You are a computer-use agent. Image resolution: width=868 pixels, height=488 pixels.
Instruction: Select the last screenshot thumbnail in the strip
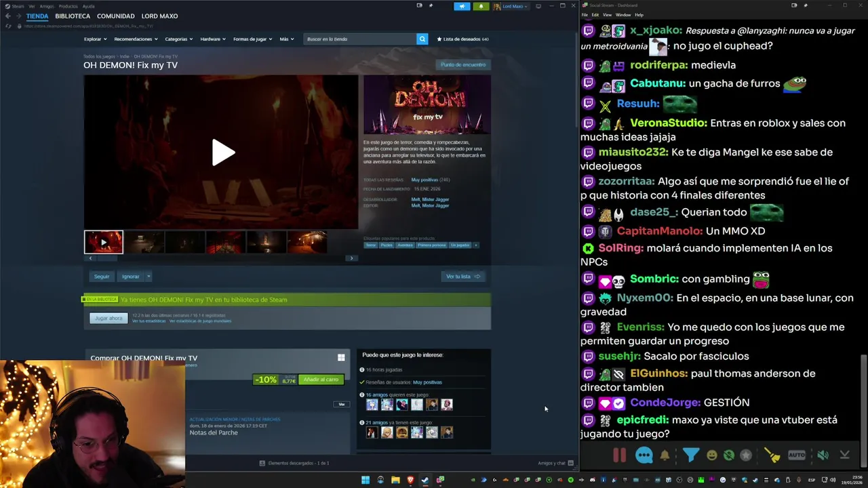[307, 242]
